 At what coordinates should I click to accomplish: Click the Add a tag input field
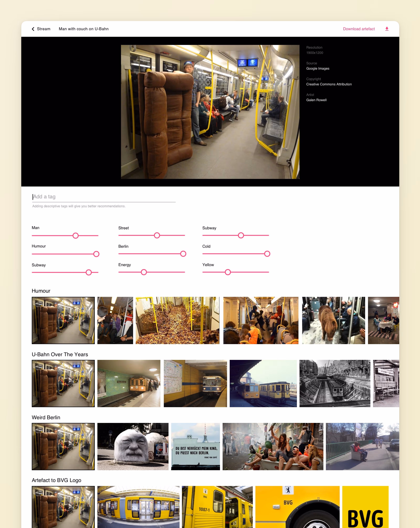point(104,197)
